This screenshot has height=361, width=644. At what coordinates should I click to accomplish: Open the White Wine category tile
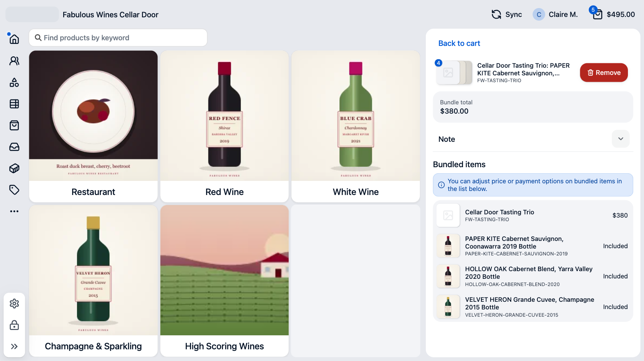click(356, 126)
